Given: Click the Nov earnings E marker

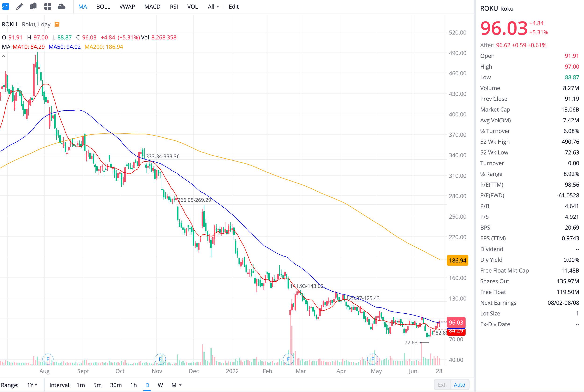Looking at the screenshot, I should [x=160, y=359].
